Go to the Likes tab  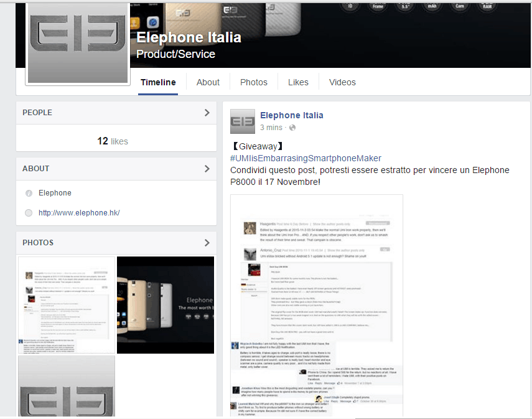click(298, 83)
